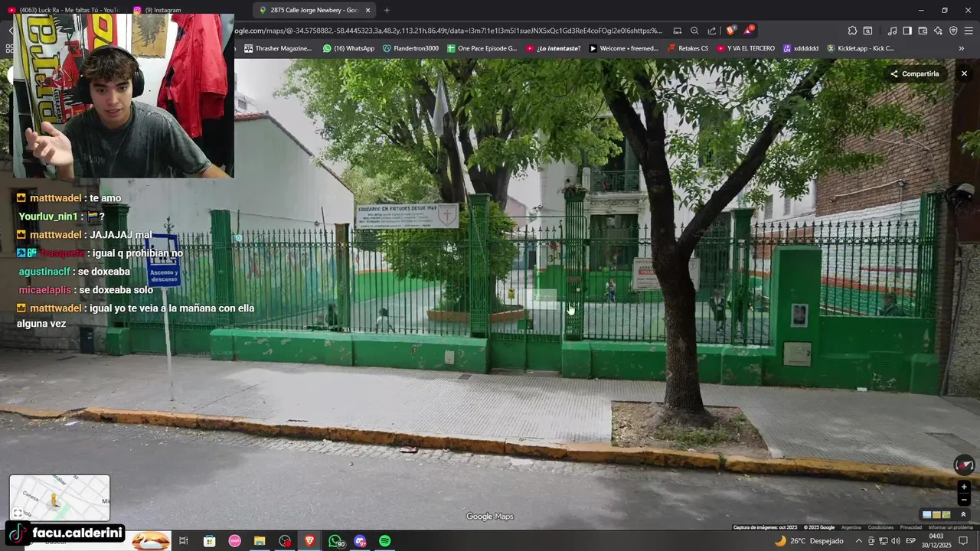
Task: Open the Thrasher Magazine bookmark
Action: coord(278,48)
